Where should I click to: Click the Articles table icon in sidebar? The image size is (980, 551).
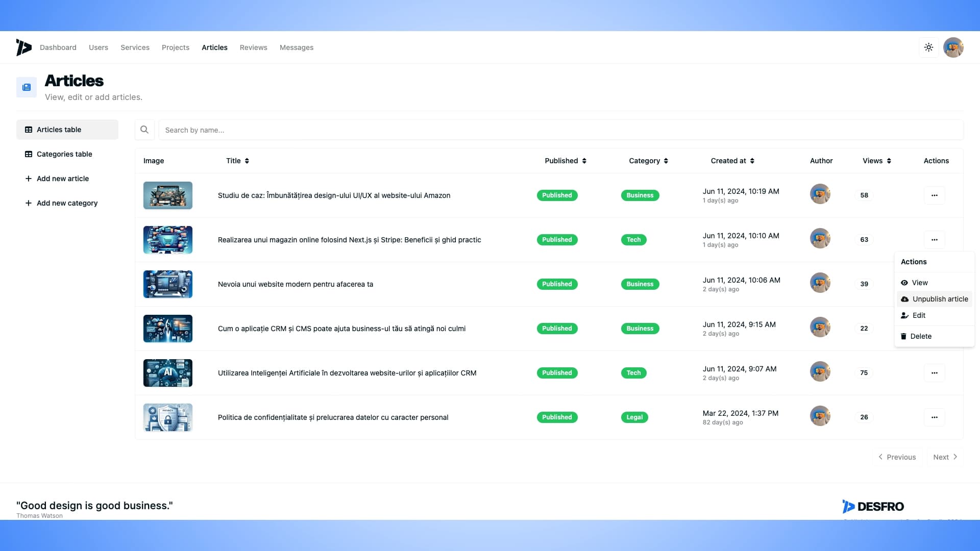point(28,129)
